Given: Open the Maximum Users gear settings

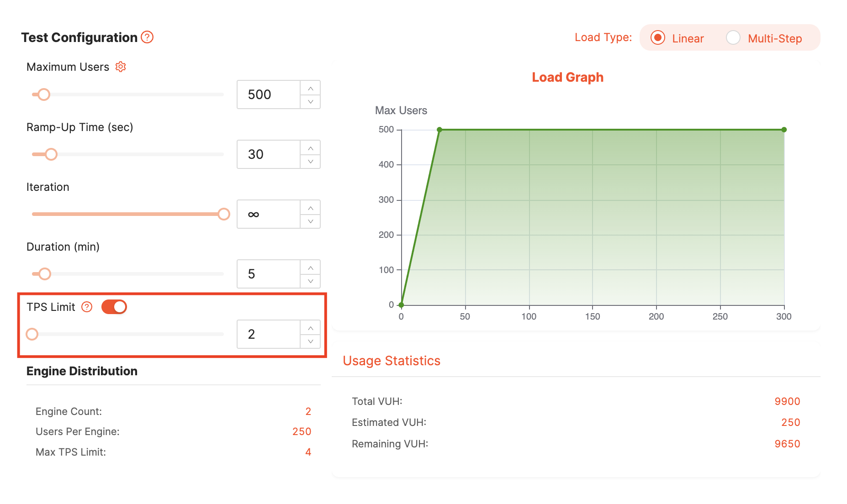Looking at the screenshot, I should [x=121, y=67].
